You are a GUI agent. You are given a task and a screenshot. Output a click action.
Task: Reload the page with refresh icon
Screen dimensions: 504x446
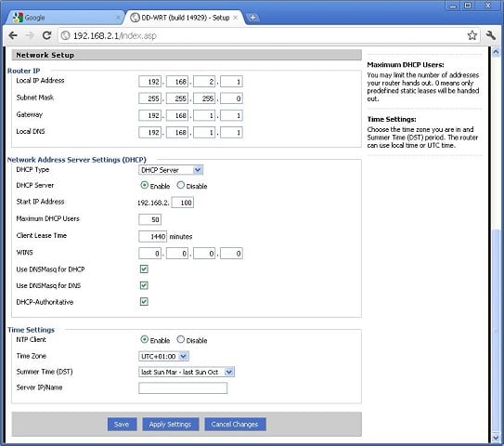point(47,35)
